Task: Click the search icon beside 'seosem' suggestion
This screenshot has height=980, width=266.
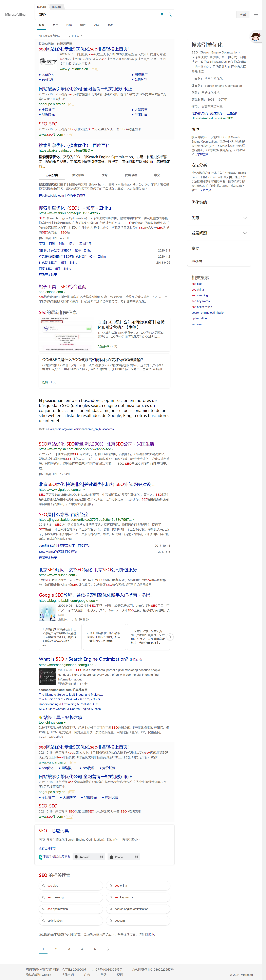Action: pos(111,921)
